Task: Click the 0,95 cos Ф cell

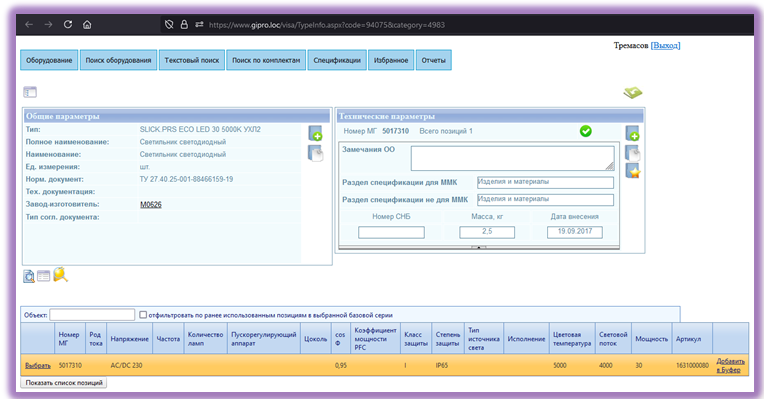Action: [x=341, y=365]
